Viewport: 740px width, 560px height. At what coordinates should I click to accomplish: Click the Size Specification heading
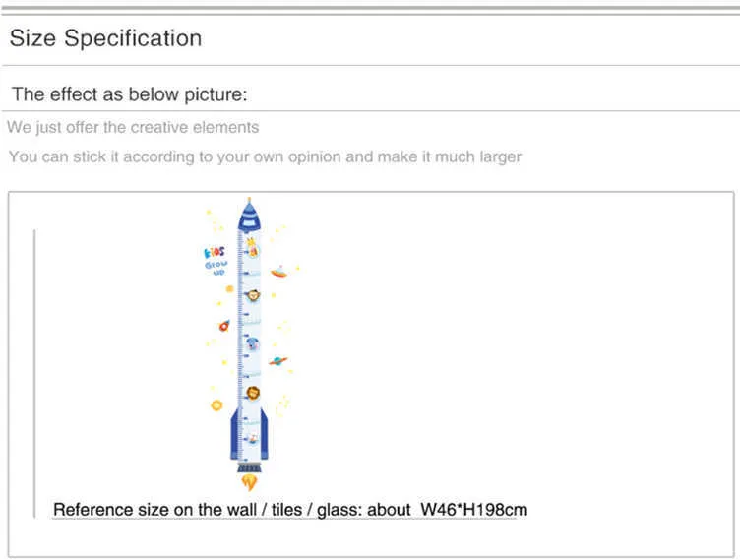point(105,38)
